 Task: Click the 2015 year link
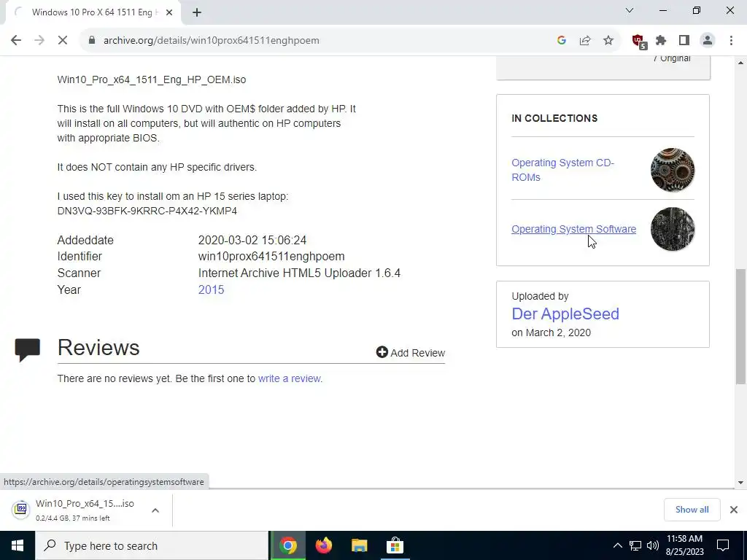coord(211,289)
